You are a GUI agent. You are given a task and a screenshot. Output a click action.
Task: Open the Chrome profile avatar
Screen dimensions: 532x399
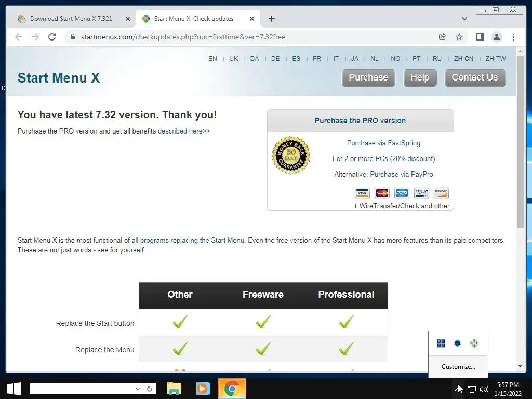coord(497,37)
